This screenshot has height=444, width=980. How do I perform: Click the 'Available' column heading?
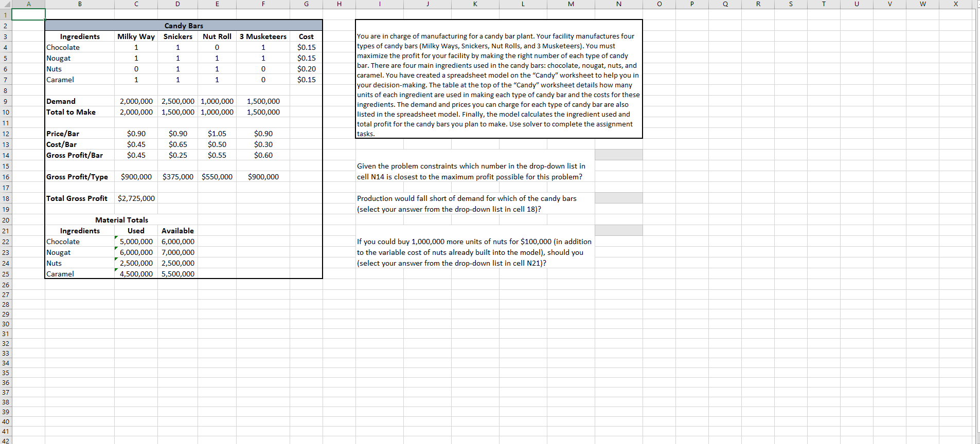177,231
